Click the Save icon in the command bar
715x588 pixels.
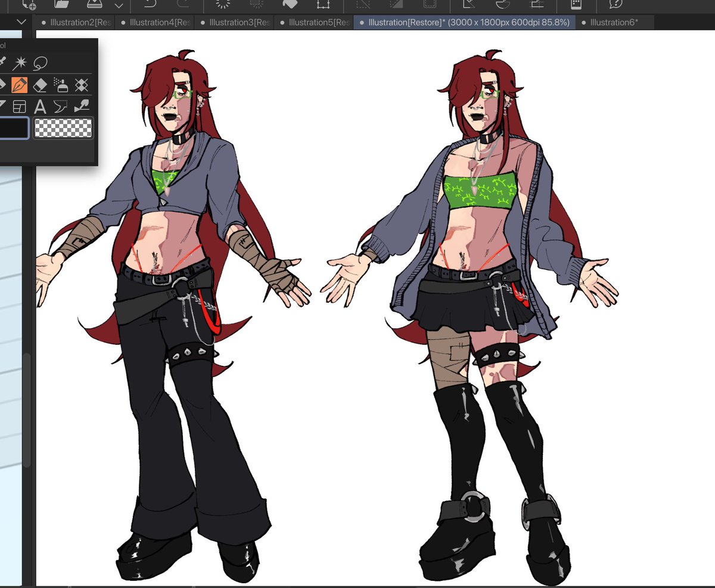94,6
